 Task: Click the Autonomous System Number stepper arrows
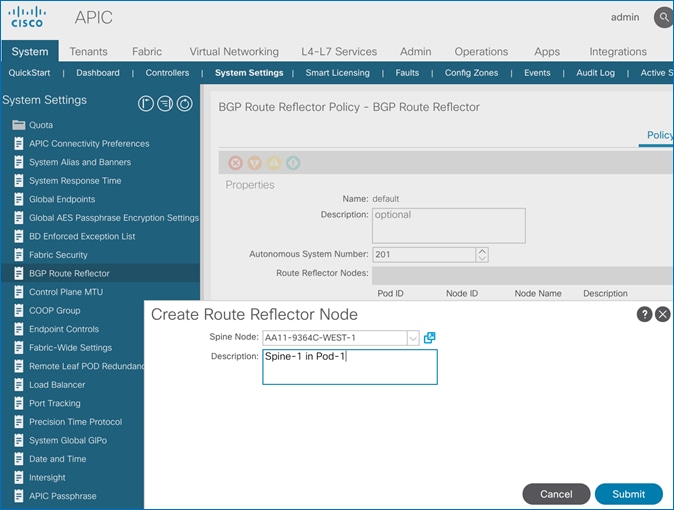482,255
